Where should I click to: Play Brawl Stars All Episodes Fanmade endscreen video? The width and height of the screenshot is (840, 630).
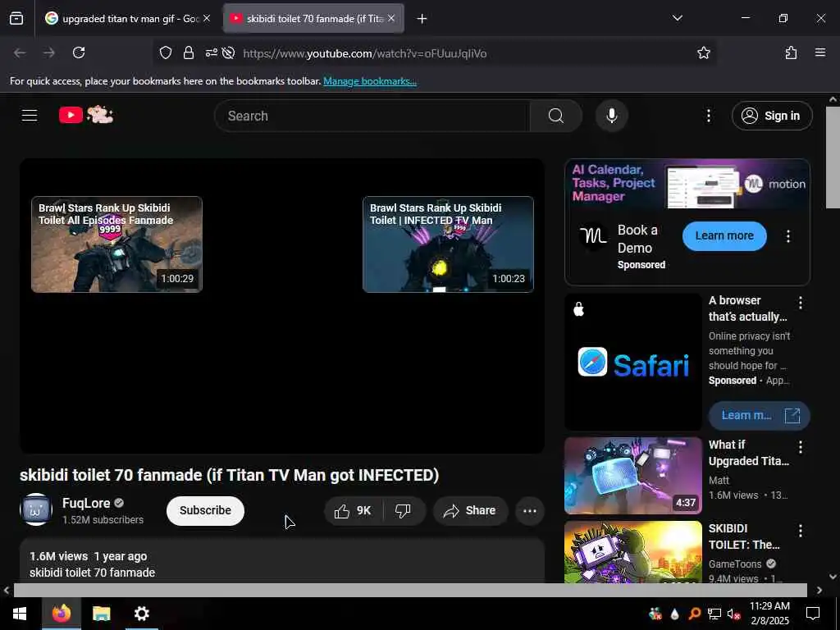click(x=116, y=244)
